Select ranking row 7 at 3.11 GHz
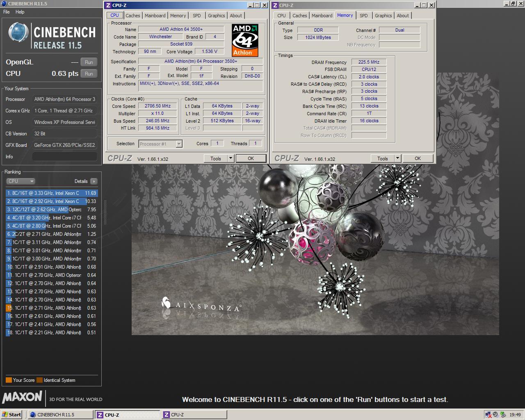 (52, 242)
